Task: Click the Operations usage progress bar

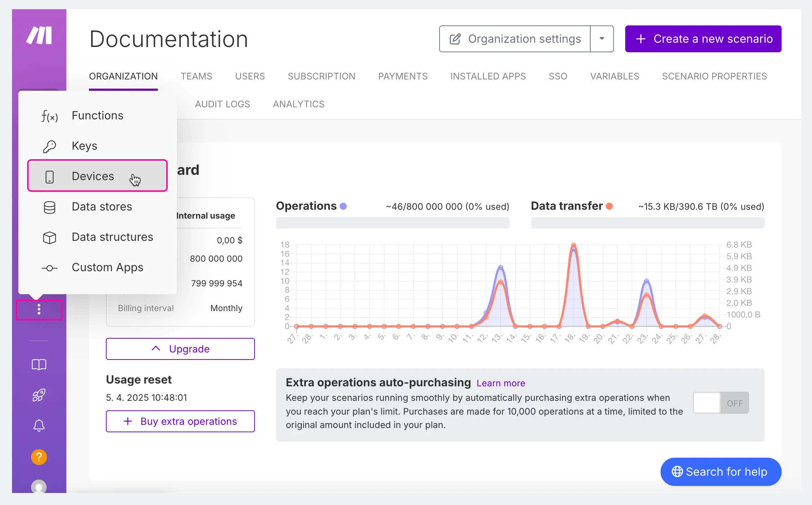Action: [393, 223]
